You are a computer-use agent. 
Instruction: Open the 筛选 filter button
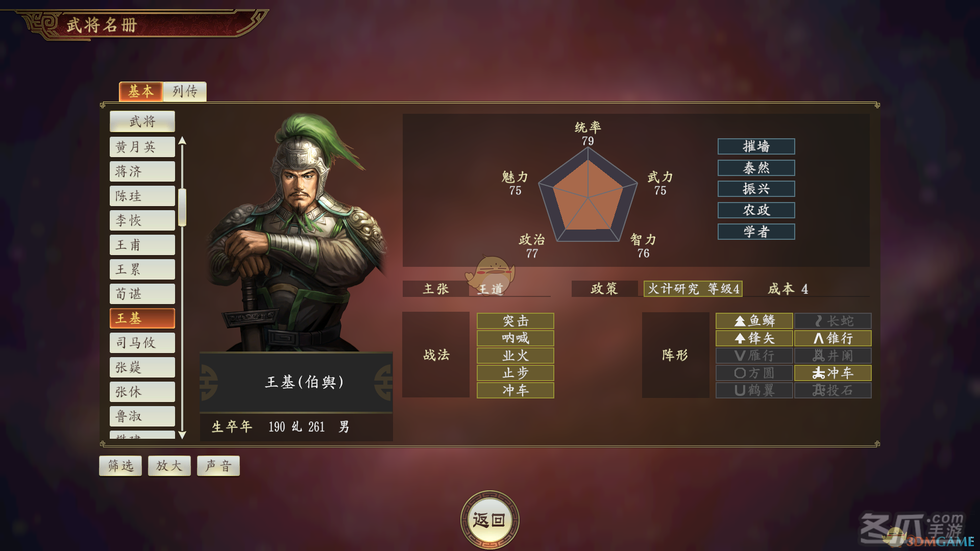click(x=120, y=466)
